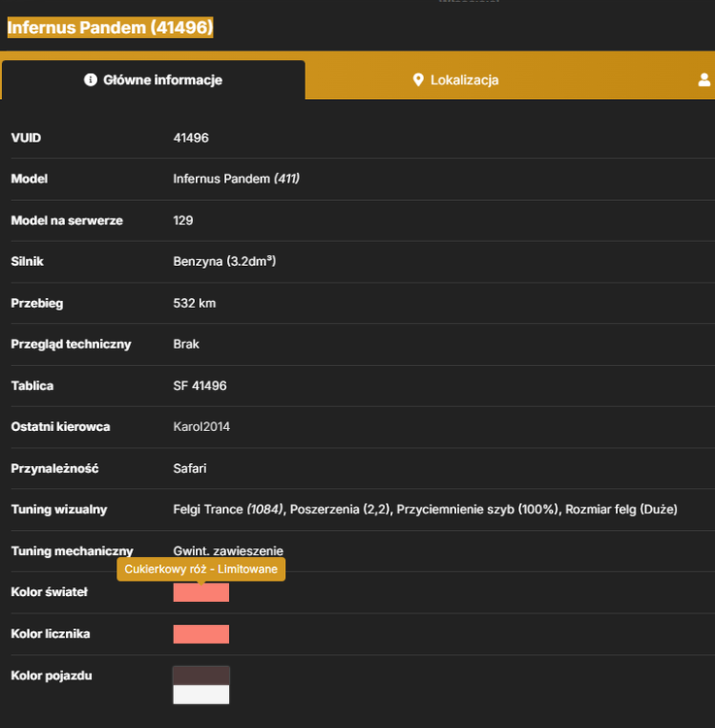Image resolution: width=715 pixels, height=728 pixels.
Task: Click the Rozmiar felg (Duże) tuning entry
Action: [621, 510]
